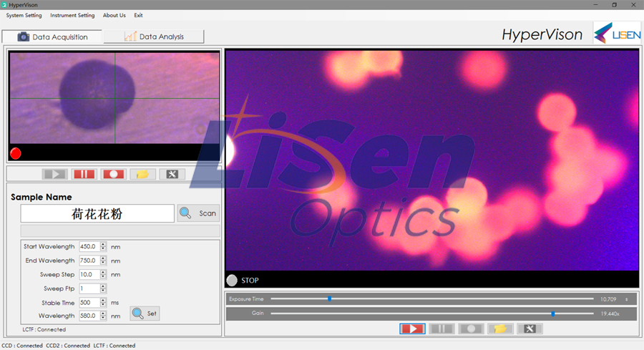Click the gray STOP status indicator
This screenshot has width=644, height=350.
click(x=232, y=280)
